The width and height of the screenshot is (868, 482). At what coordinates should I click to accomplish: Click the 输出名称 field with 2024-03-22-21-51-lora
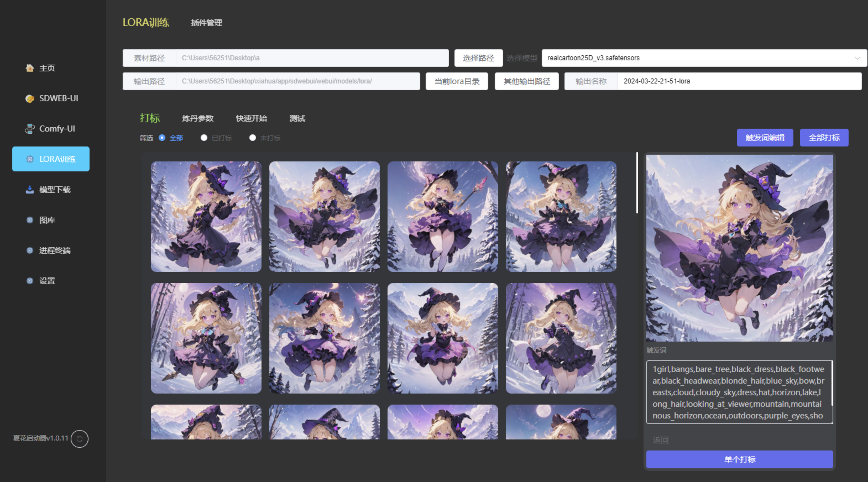(x=740, y=81)
